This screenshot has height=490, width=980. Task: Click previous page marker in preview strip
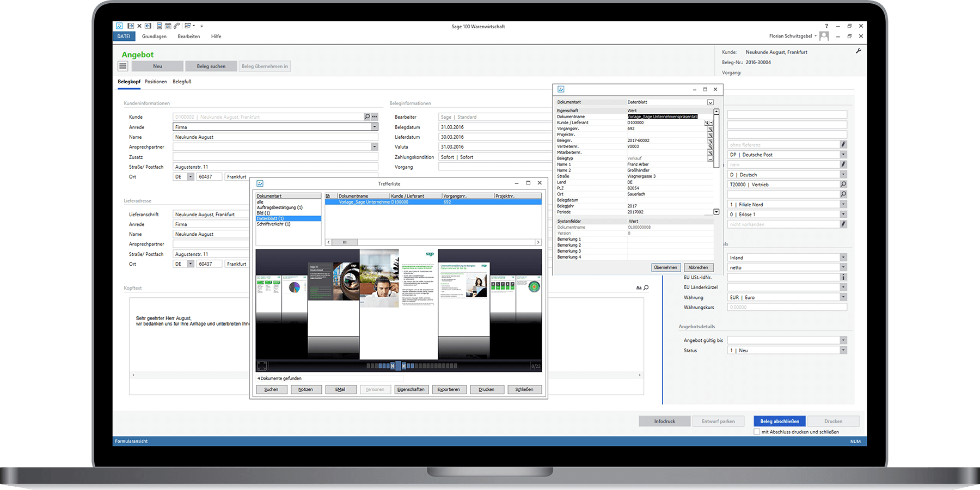(393, 366)
